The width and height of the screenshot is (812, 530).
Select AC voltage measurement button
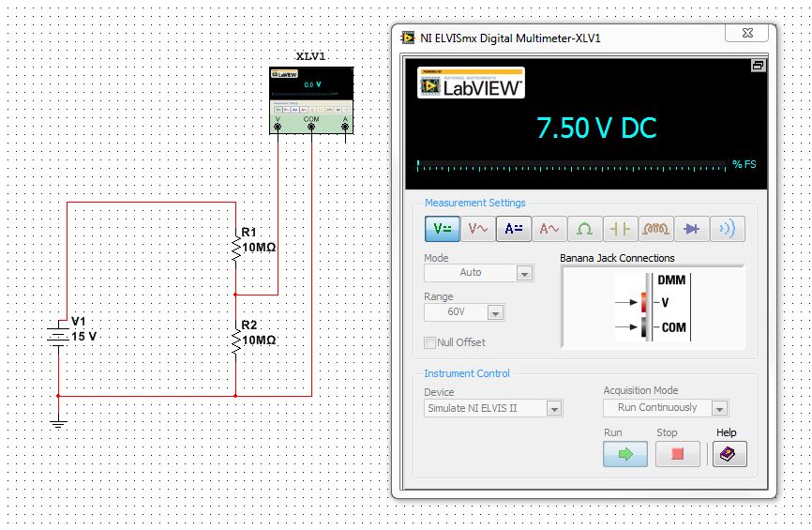pyautogui.click(x=478, y=229)
